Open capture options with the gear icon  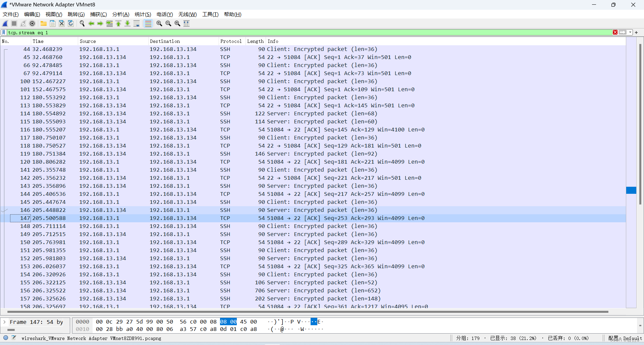click(x=32, y=23)
